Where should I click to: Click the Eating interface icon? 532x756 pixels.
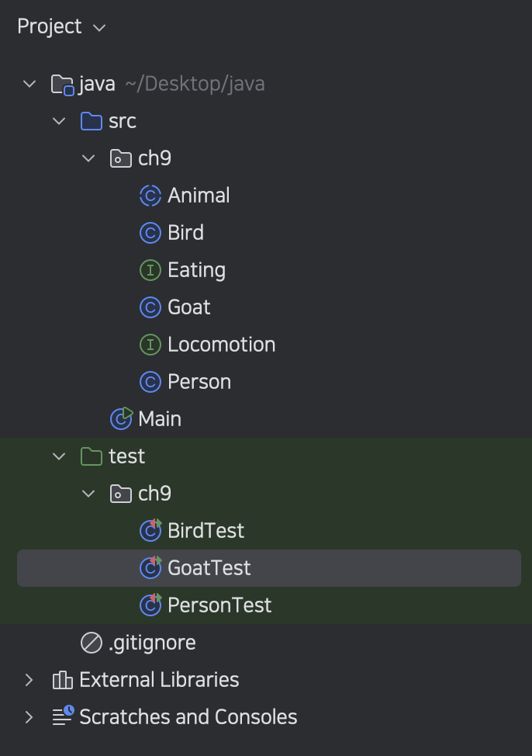pos(150,270)
